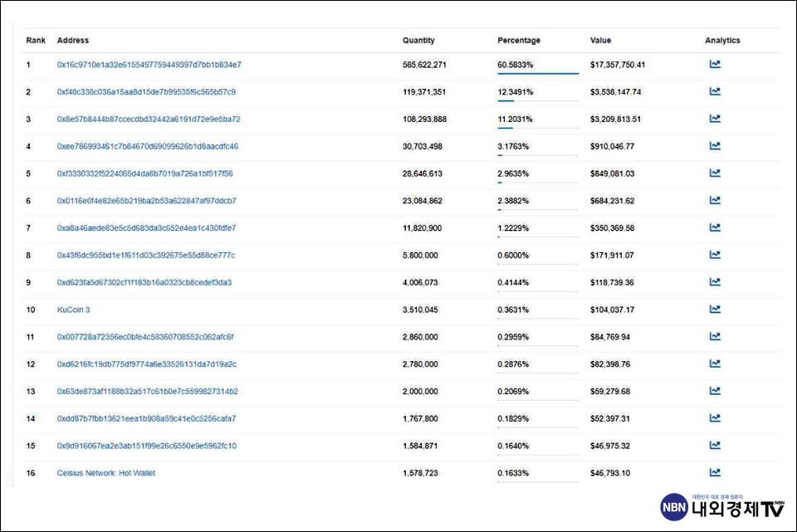Screen dimensions: 797x532
Task: Click address link starting with 0xf48c338c036a
Action: point(146,92)
